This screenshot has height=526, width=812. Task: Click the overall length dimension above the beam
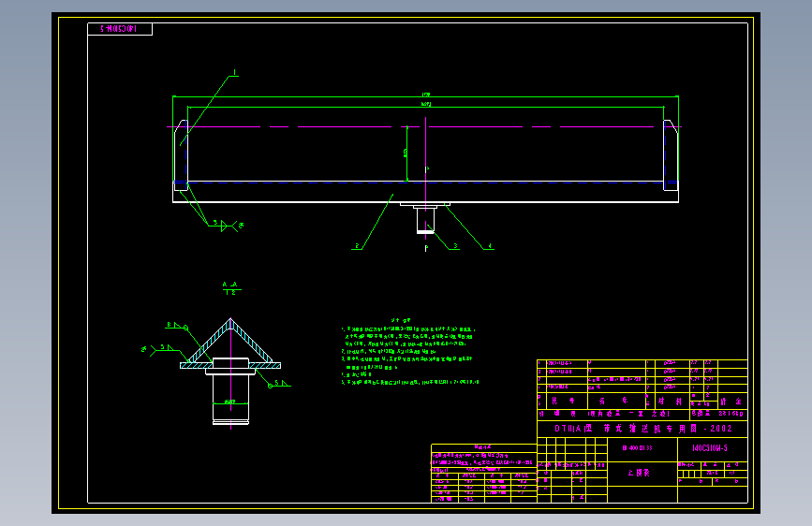[x=426, y=95]
